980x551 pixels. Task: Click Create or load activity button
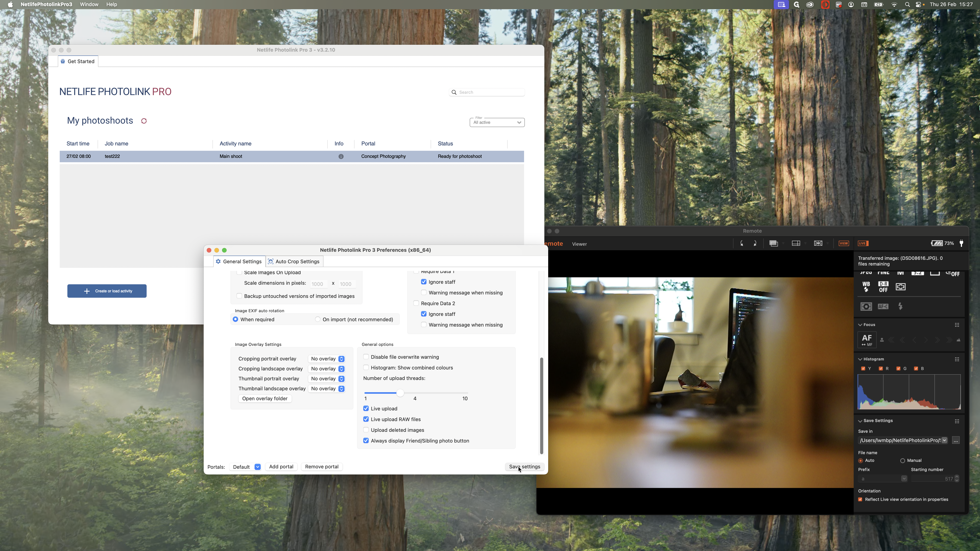tap(107, 291)
